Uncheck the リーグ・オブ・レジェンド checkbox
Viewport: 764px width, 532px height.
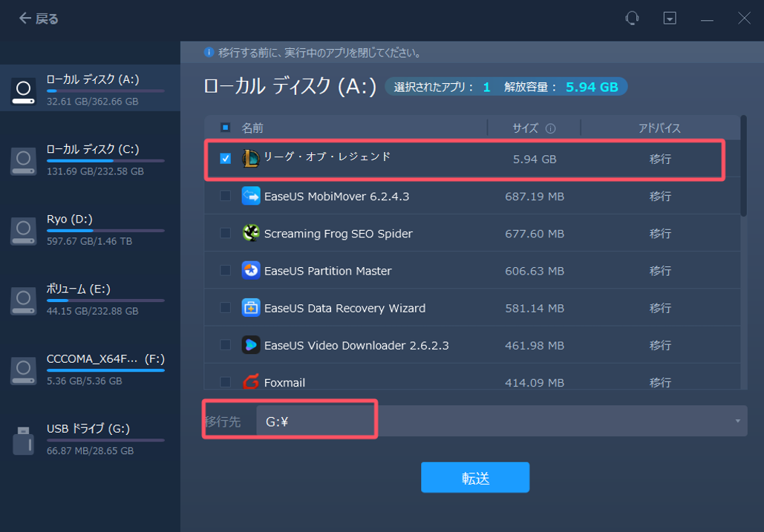pos(226,158)
